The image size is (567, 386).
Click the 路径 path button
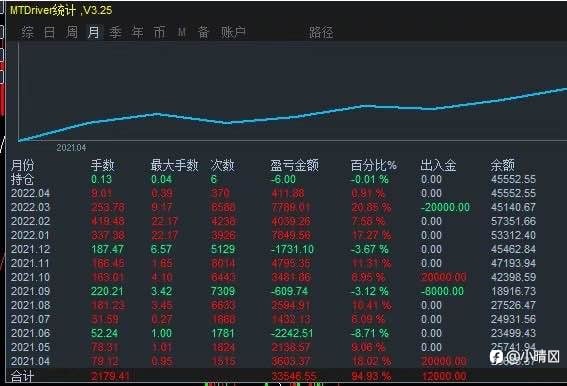(x=321, y=33)
